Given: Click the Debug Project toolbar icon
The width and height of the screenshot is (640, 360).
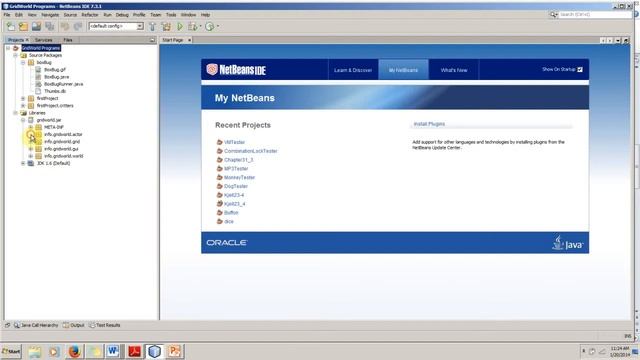Looking at the screenshot, I should [x=192, y=27].
